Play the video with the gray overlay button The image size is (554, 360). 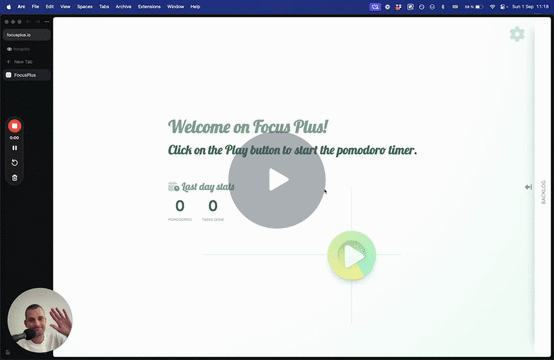point(277,180)
